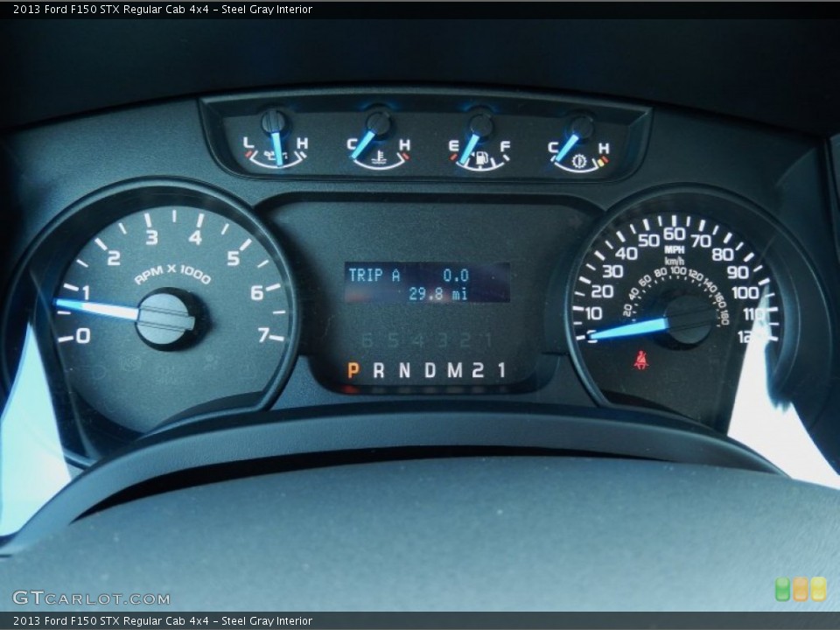Click the 100 mark on speedometer
Screen dimensions: 840x630
[745, 292]
